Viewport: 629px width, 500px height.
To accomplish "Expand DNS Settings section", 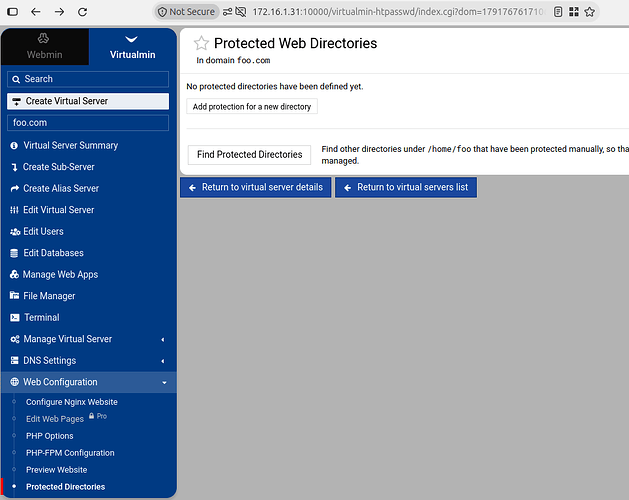I will tap(89, 361).
